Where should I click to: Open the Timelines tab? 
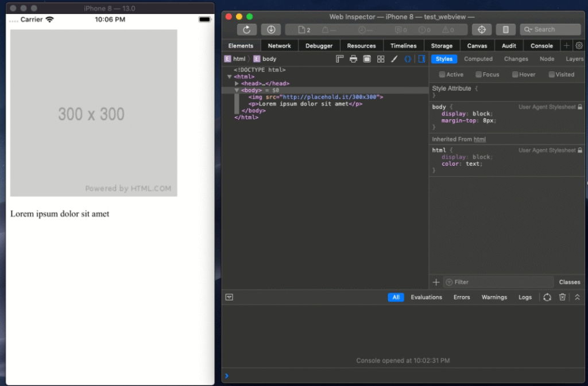pos(403,46)
